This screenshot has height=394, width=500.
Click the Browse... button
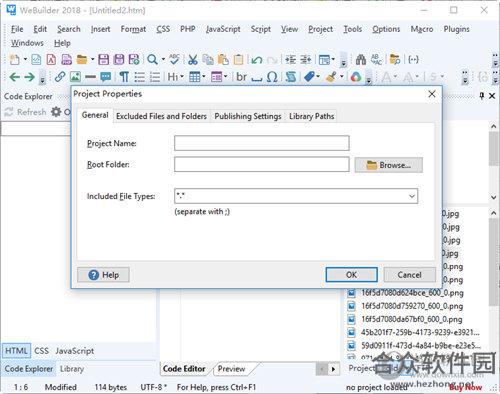click(x=389, y=165)
